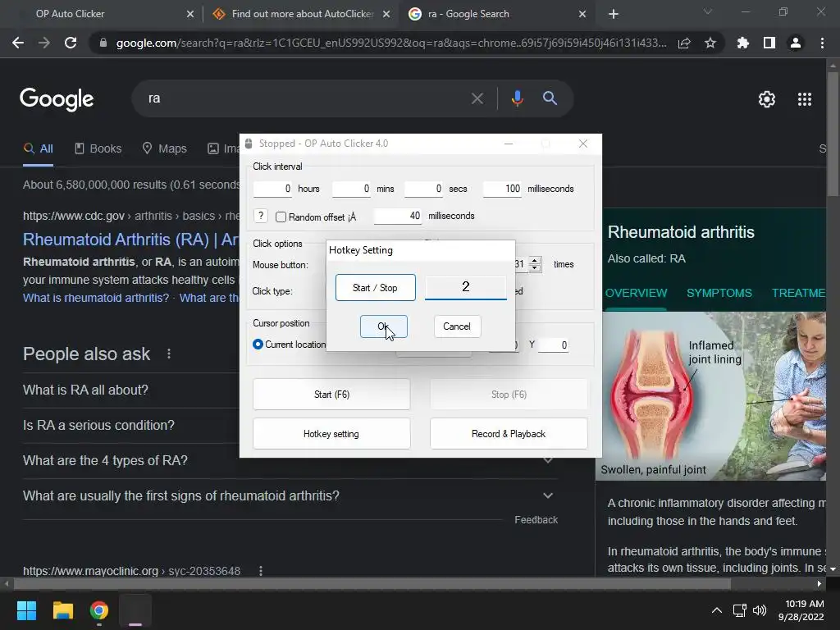Edit the hours interval field
Image resolution: width=840 pixels, height=630 pixels.
[x=272, y=189]
